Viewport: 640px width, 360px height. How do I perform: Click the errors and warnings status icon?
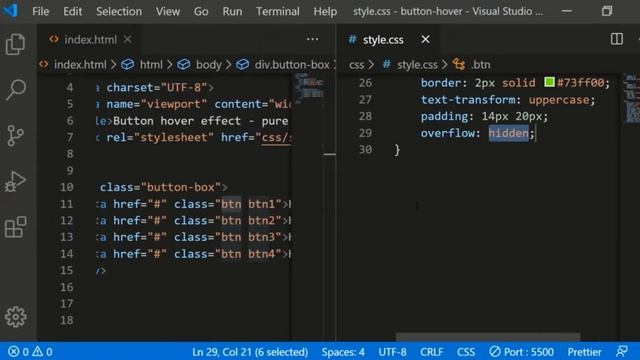coord(30,351)
